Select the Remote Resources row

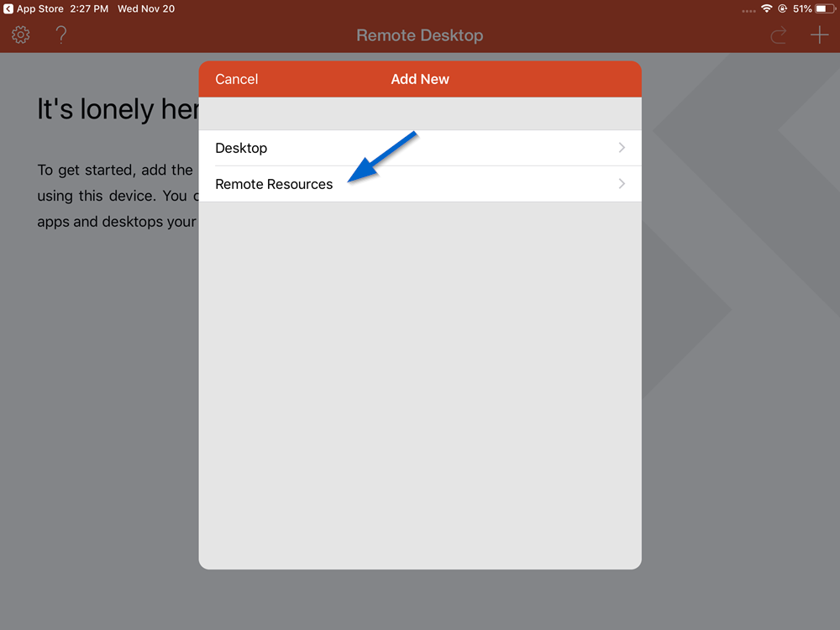[420, 184]
